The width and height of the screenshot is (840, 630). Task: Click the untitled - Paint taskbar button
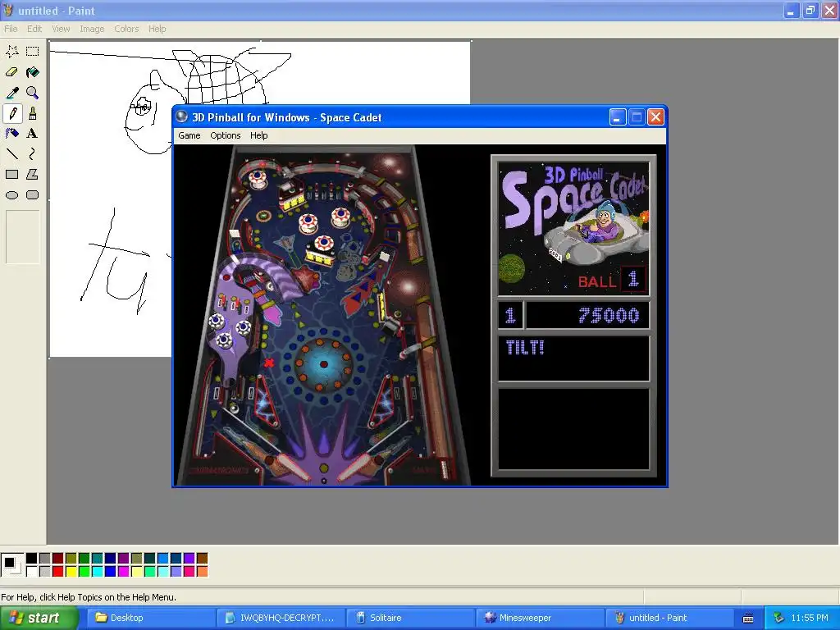tap(669, 618)
